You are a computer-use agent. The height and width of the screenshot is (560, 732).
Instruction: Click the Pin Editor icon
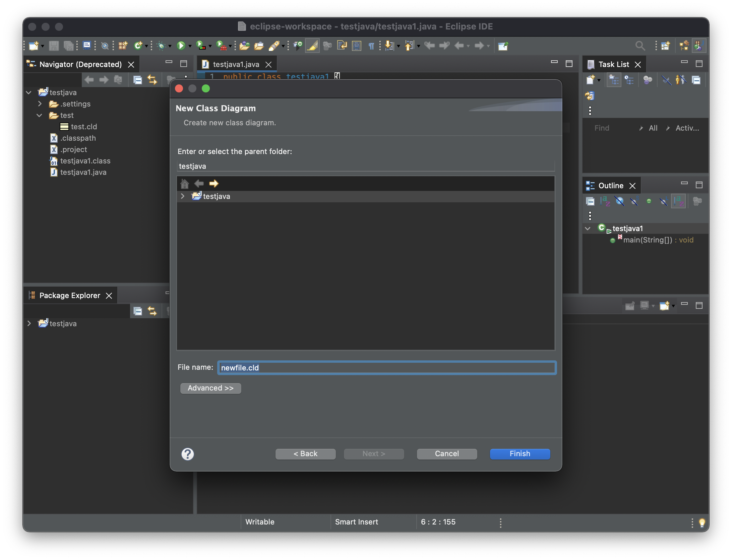(x=503, y=46)
